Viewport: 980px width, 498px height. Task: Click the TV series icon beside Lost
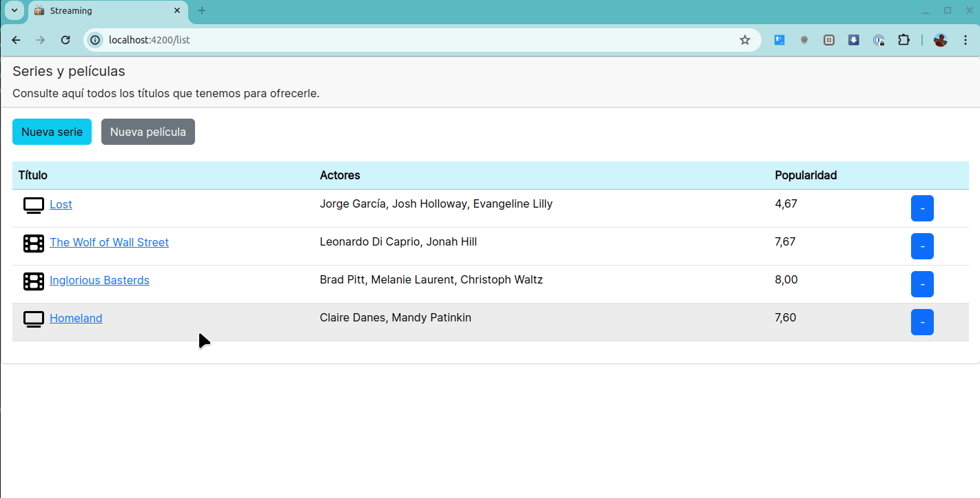pyautogui.click(x=34, y=206)
